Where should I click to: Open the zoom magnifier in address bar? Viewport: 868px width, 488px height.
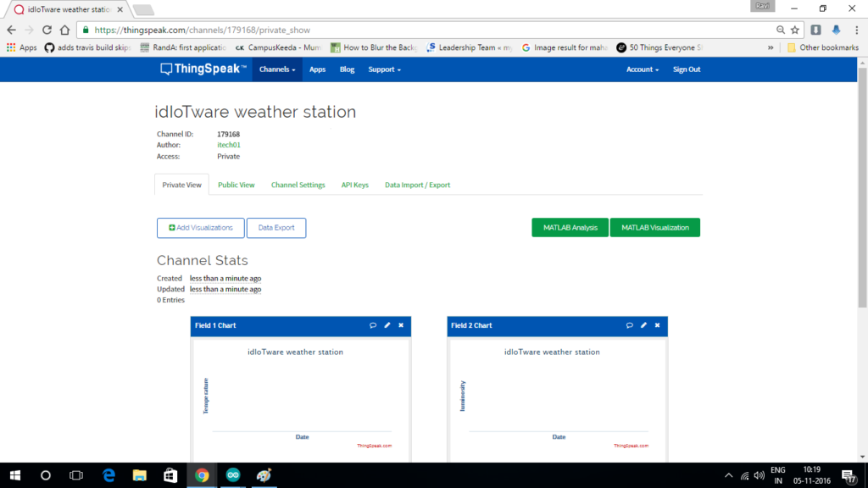click(x=781, y=30)
